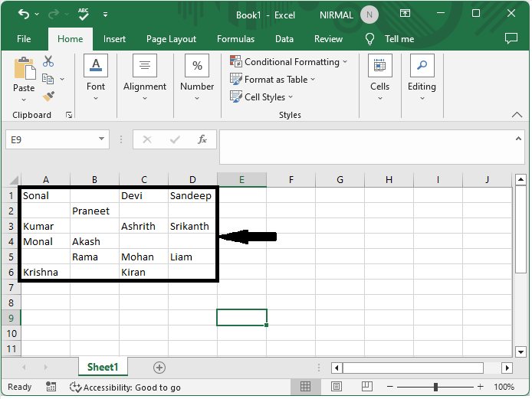Switch to the Page Layout tab
The image size is (532, 399).
click(x=172, y=39)
